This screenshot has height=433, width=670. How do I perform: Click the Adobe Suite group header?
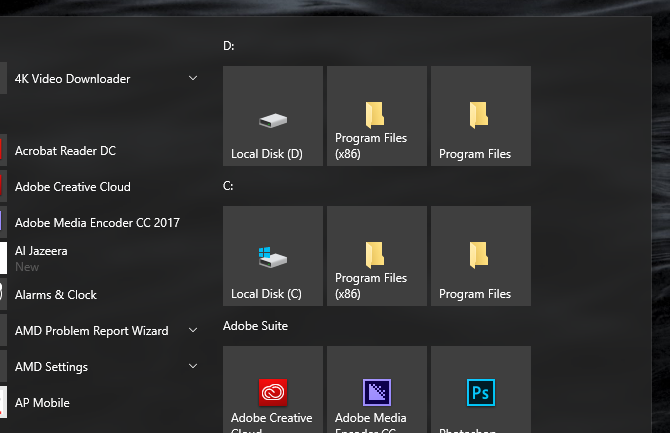pyautogui.click(x=256, y=326)
